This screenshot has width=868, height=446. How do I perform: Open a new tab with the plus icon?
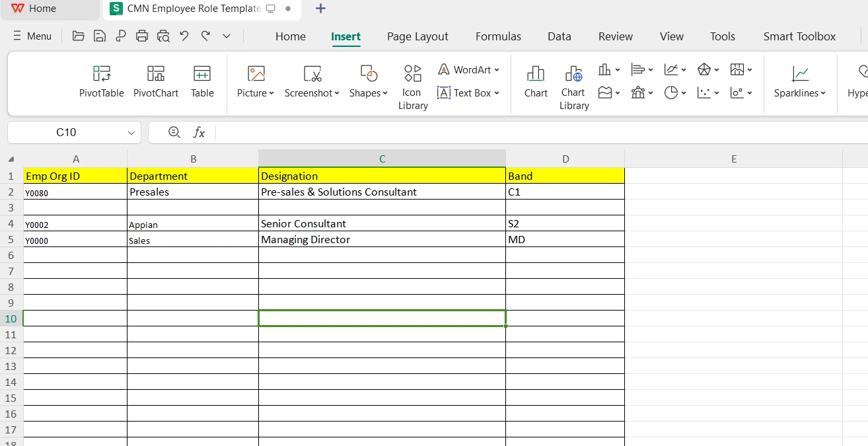pyautogui.click(x=320, y=9)
